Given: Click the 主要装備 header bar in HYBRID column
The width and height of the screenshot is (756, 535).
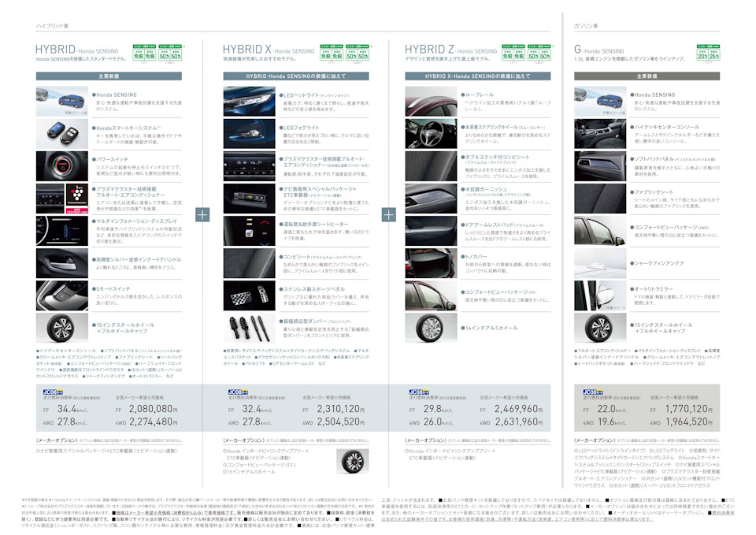Looking at the screenshot, I should 109,76.
